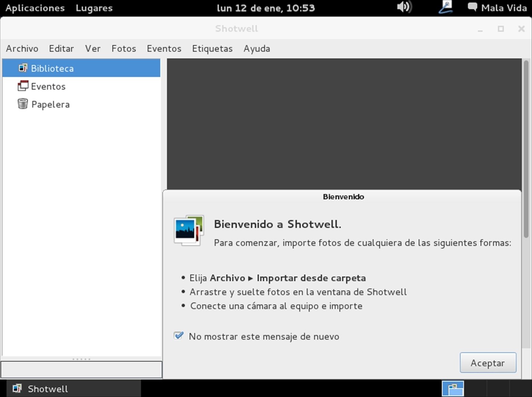Open the Ver menu
This screenshot has width=532, height=397.
tap(93, 49)
